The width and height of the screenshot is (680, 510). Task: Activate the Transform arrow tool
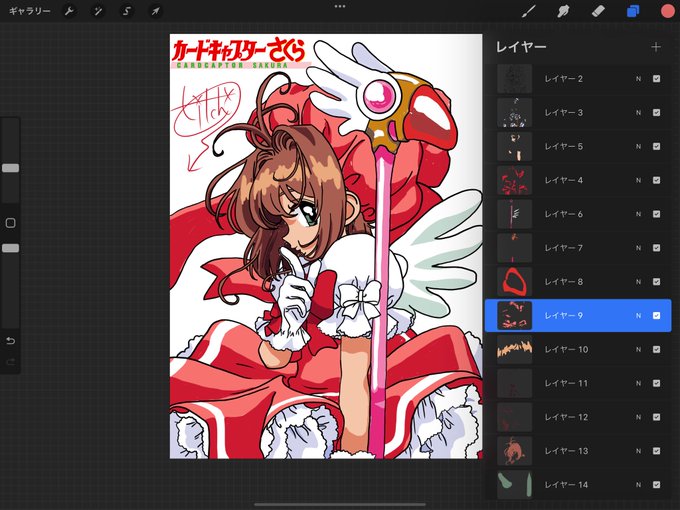point(155,11)
